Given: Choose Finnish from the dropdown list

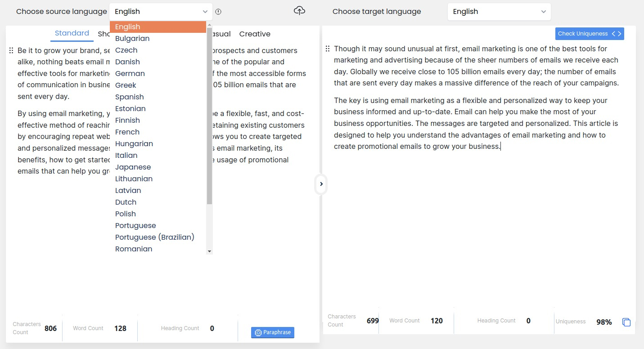Looking at the screenshot, I should pos(158,121).
